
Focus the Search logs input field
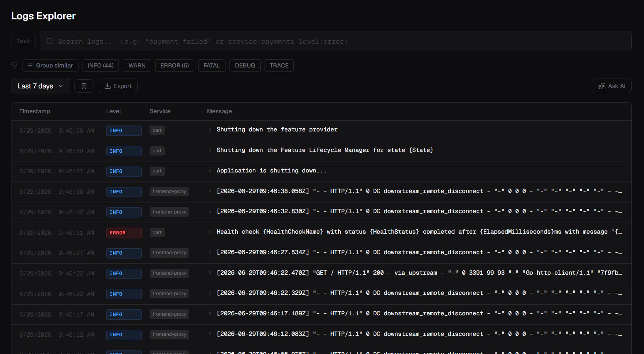point(336,41)
